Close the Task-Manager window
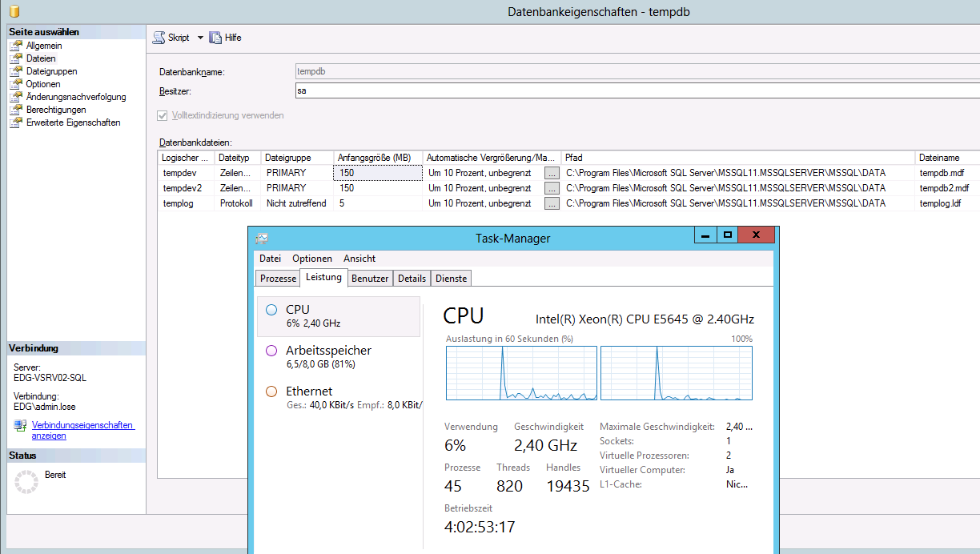The height and width of the screenshot is (554, 980). (x=756, y=235)
